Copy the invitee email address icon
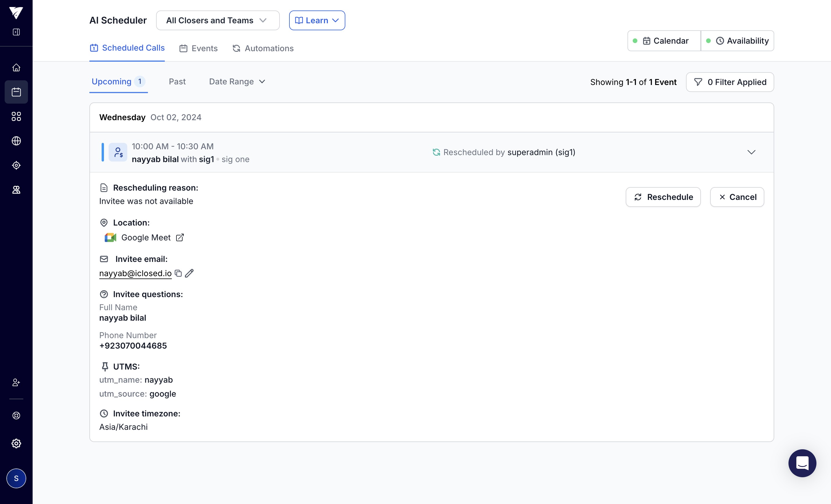The width and height of the screenshot is (831, 504). coord(178,273)
